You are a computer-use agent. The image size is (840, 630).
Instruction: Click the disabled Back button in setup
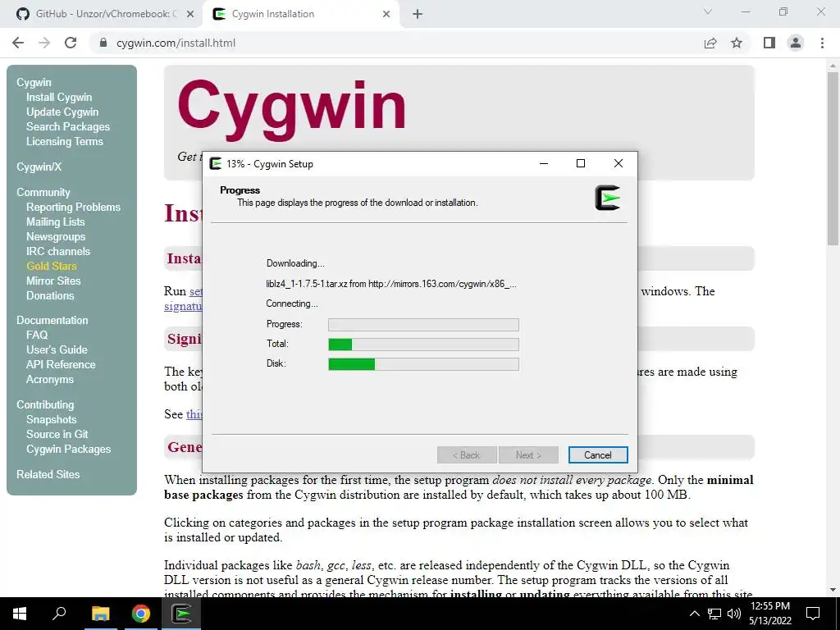(x=467, y=454)
